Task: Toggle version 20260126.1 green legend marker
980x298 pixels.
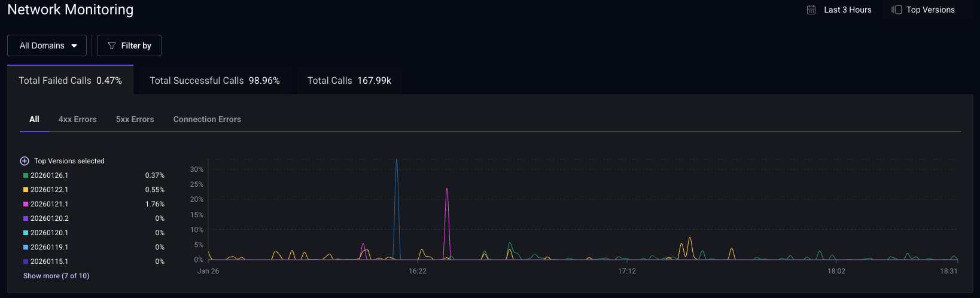Action: 26,175
